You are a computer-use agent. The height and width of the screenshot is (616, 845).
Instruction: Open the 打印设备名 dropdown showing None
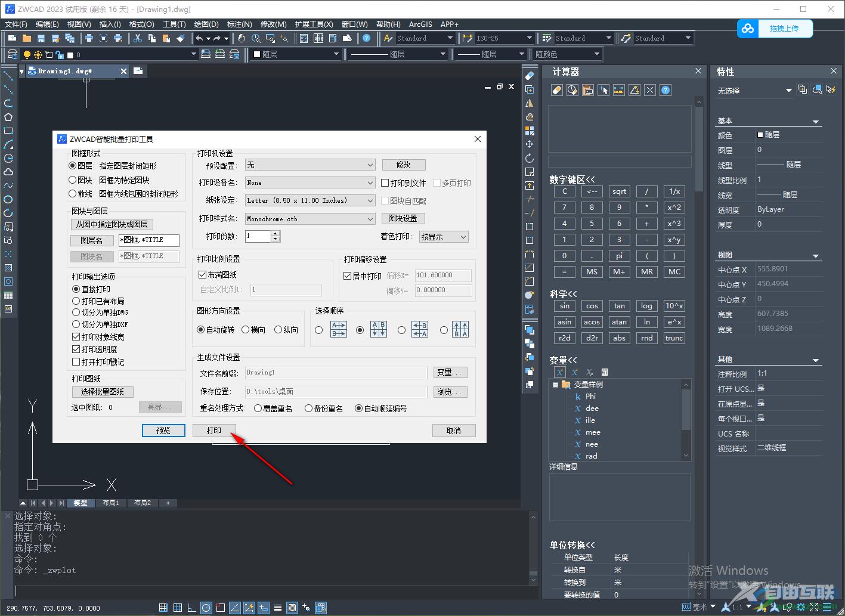coord(310,182)
